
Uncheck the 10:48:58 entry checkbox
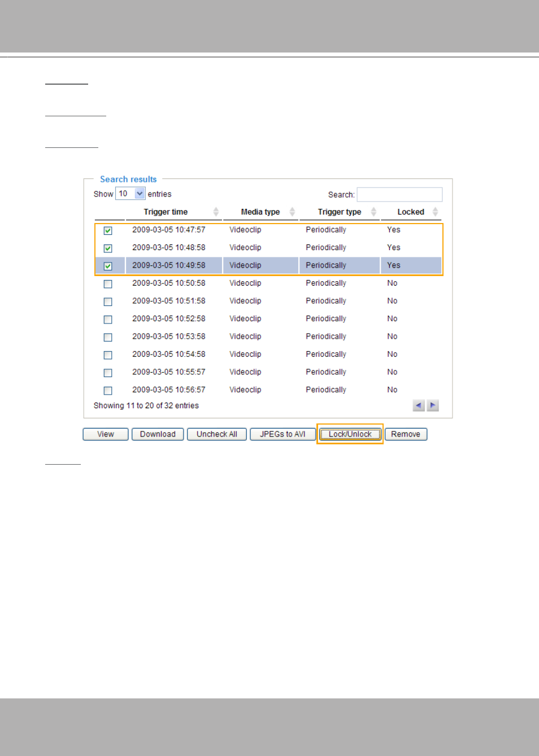(x=108, y=248)
